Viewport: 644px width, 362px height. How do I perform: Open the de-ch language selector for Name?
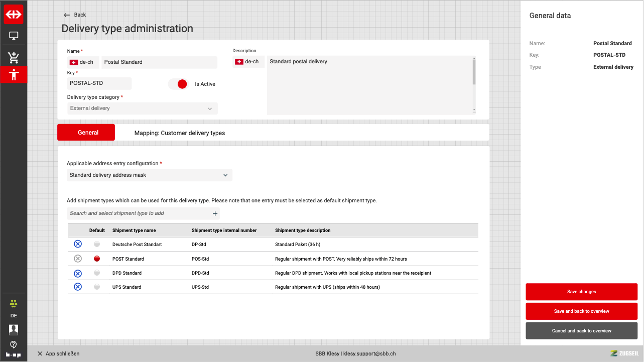pos(83,62)
